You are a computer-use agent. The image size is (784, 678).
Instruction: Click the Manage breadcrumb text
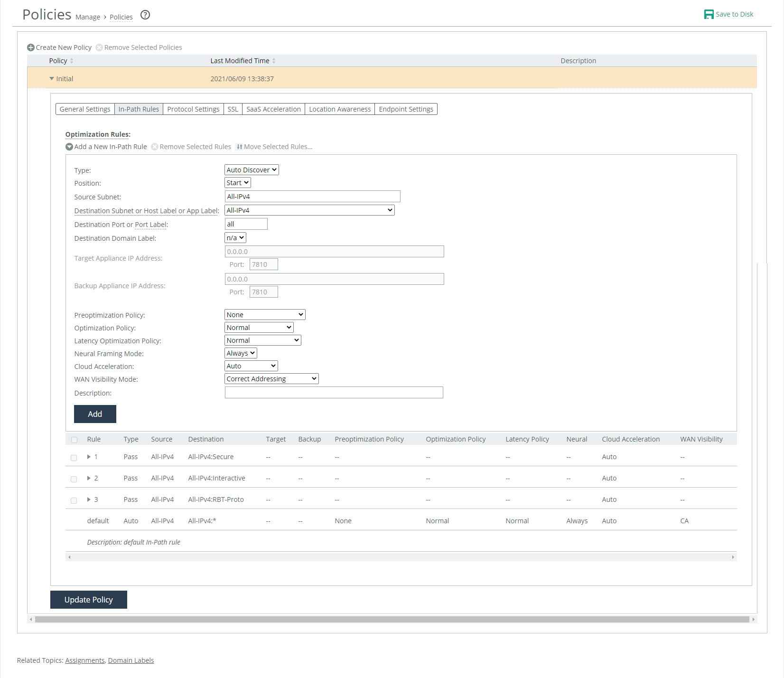click(x=88, y=17)
